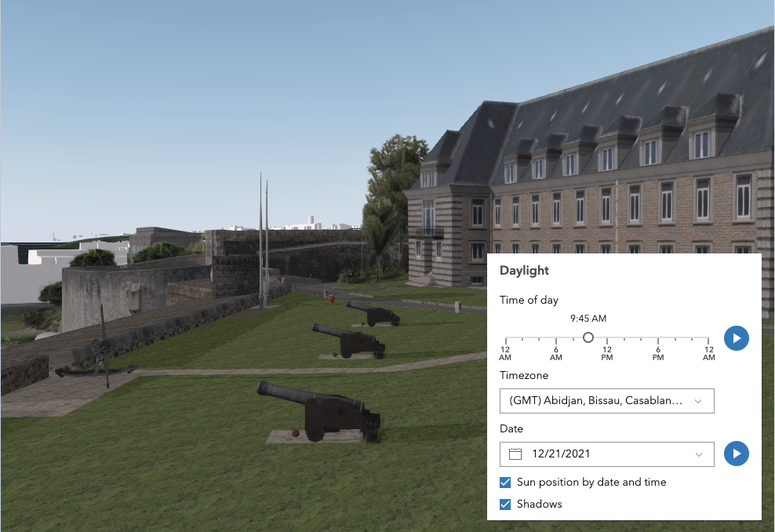The width and height of the screenshot is (775, 532).
Task: Set time slider to 6 PM mark
Action: [658, 338]
